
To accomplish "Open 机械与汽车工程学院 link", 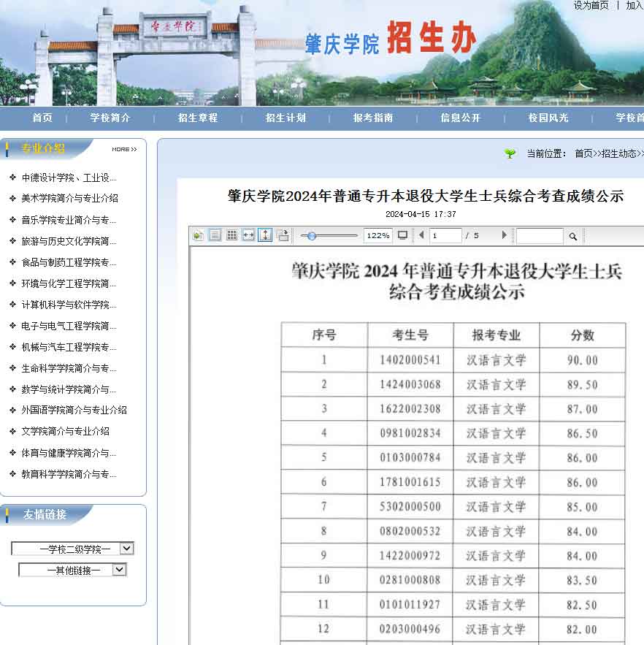I will (x=69, y=347).
